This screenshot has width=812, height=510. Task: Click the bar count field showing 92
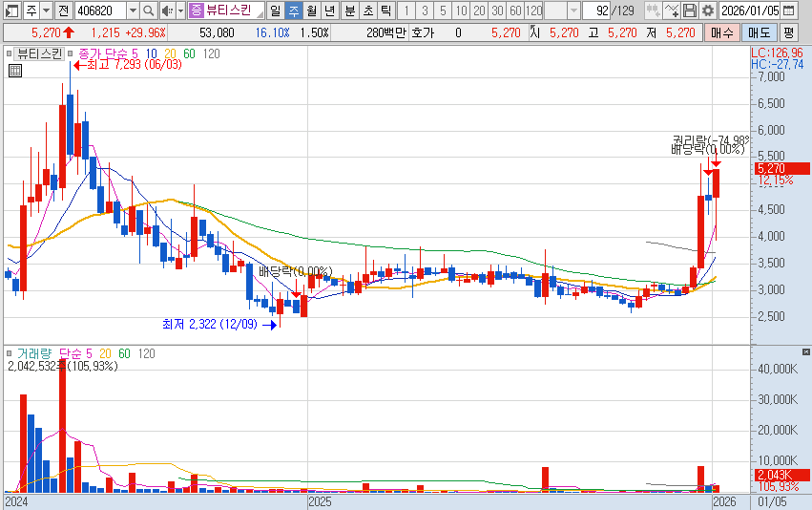click(x=596, y=11)
